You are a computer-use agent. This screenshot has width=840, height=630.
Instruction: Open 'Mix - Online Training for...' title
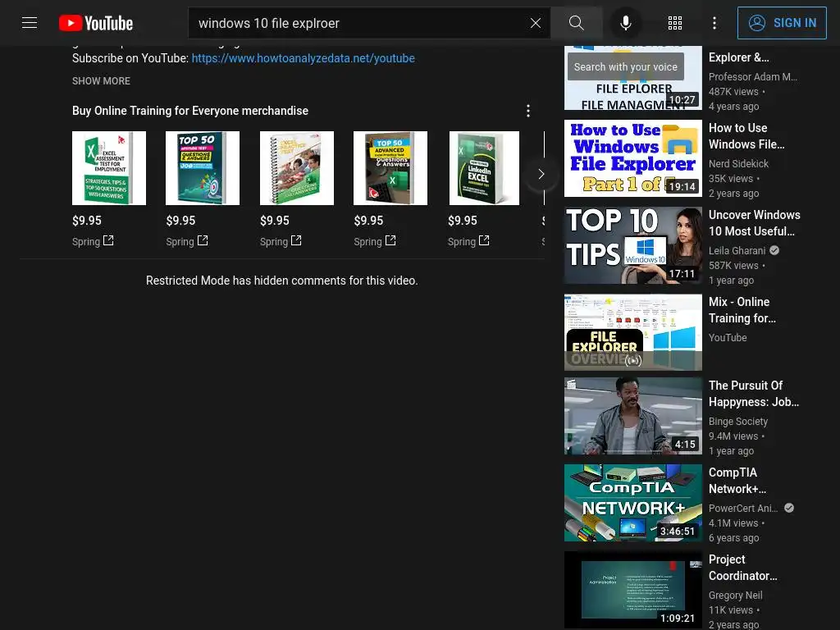point(742,309)
